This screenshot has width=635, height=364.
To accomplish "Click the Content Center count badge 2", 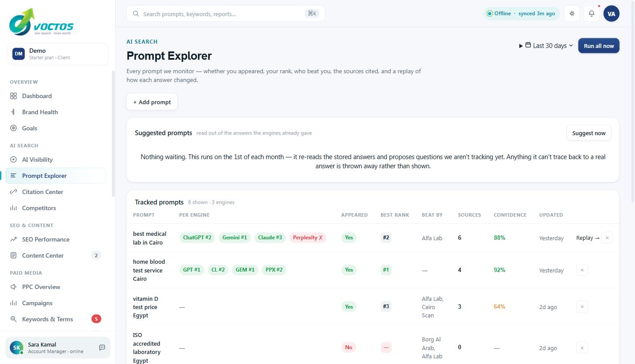I will point(96,255).
